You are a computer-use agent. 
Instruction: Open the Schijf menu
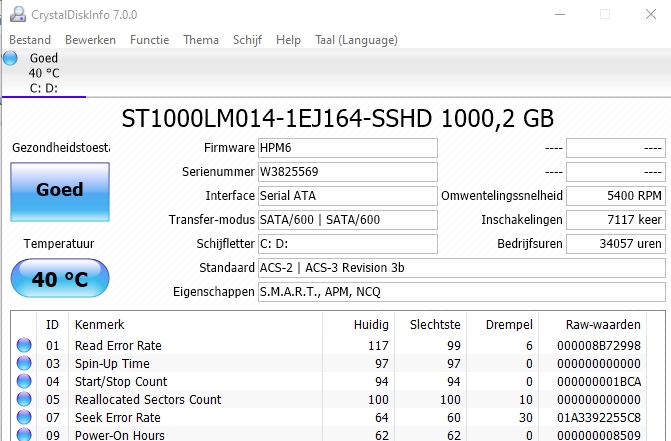tap(248, 40)
